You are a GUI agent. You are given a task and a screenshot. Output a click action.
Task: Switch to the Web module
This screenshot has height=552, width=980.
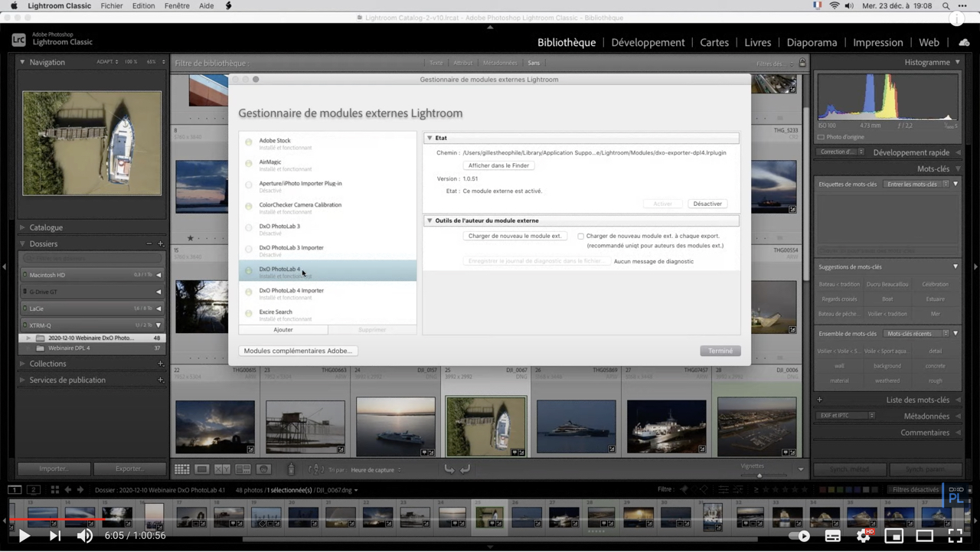929,43
